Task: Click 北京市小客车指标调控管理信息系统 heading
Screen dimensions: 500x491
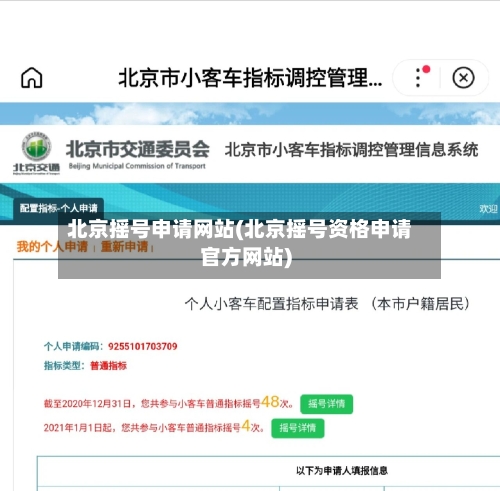Action: coord(351,150)
